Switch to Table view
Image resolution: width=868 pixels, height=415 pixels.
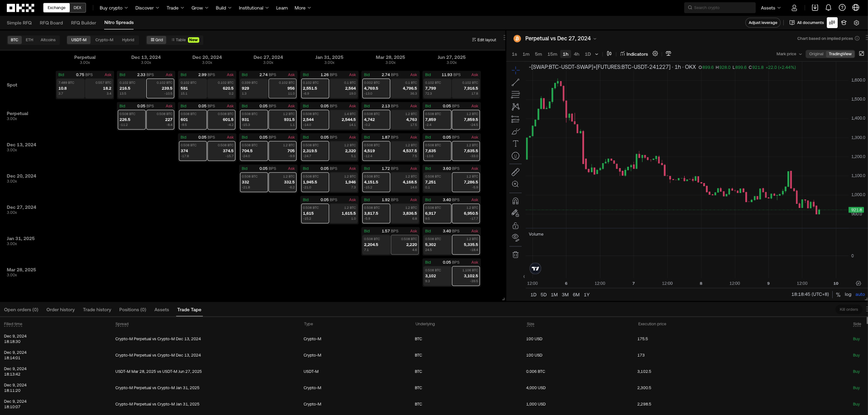click(x=185, y=40)
